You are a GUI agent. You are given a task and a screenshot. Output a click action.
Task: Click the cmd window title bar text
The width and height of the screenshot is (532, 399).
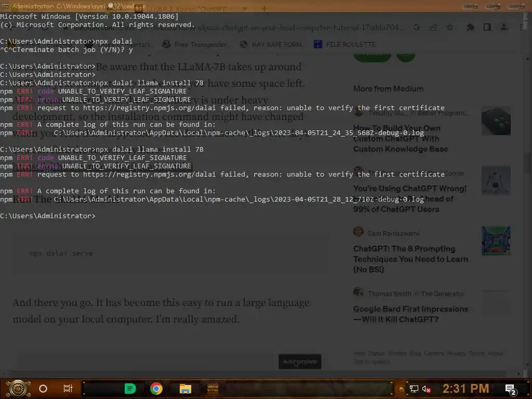pos(79,6)
